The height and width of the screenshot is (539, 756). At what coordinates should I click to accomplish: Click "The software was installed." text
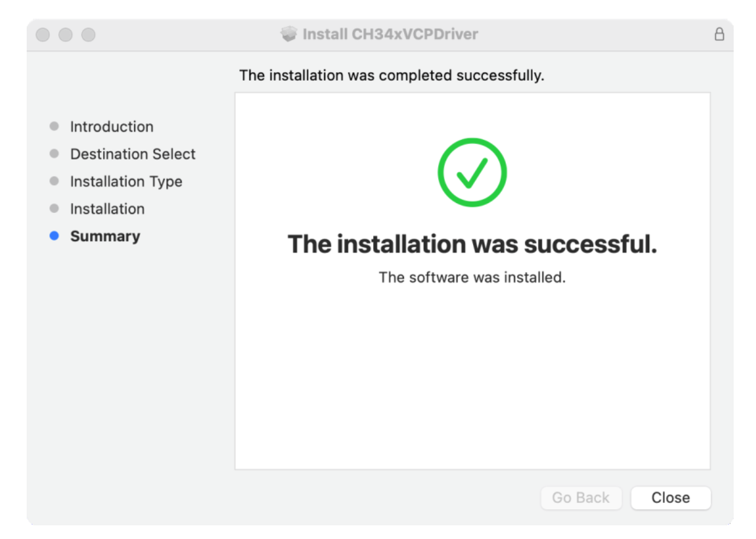(x=472, y=277)
